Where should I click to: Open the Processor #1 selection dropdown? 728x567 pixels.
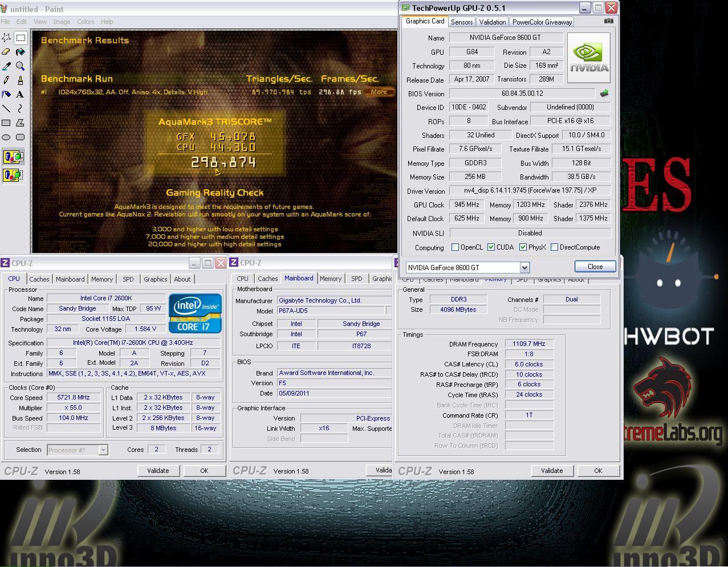pos(103,450)
